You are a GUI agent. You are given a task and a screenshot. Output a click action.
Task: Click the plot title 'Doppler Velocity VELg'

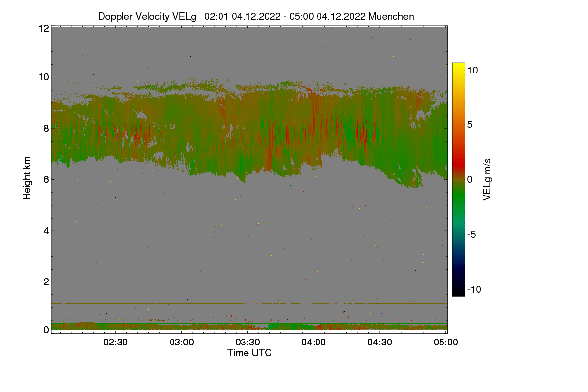click(147, 16)
